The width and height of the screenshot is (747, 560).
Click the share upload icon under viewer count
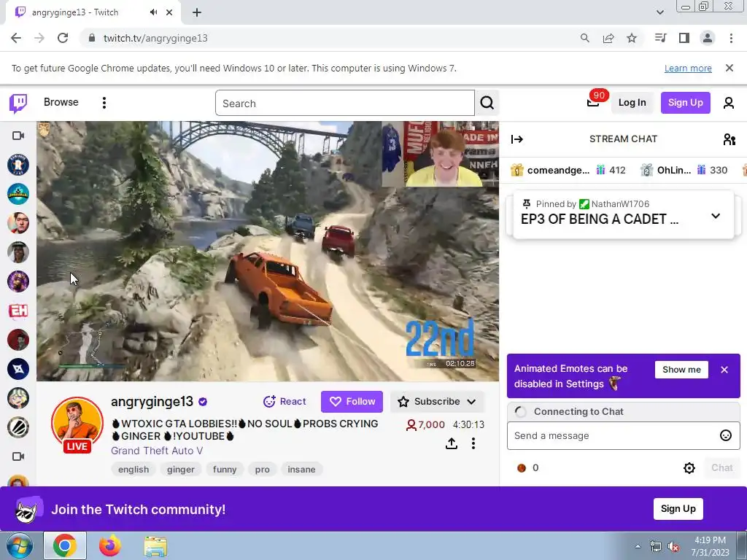[451, 444]
